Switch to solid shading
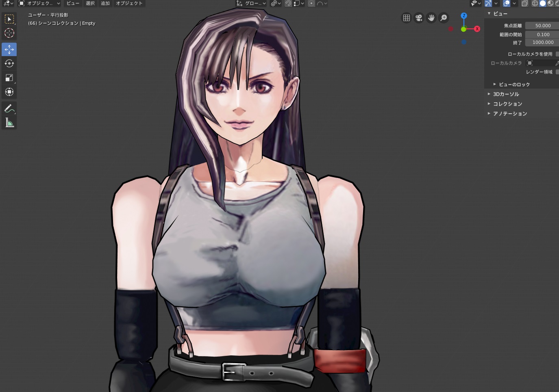 (543, 3)
